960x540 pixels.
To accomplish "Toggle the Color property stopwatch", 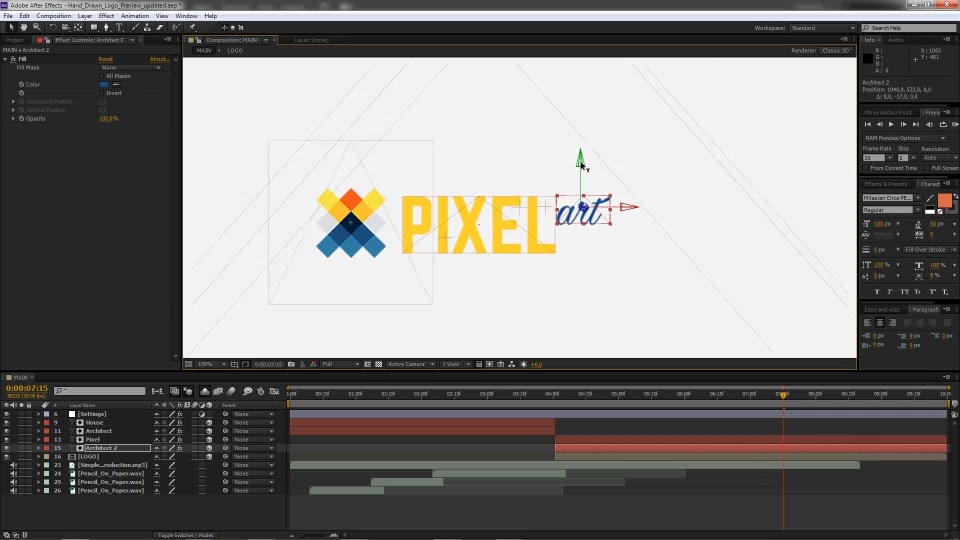I will coord(21,84).
